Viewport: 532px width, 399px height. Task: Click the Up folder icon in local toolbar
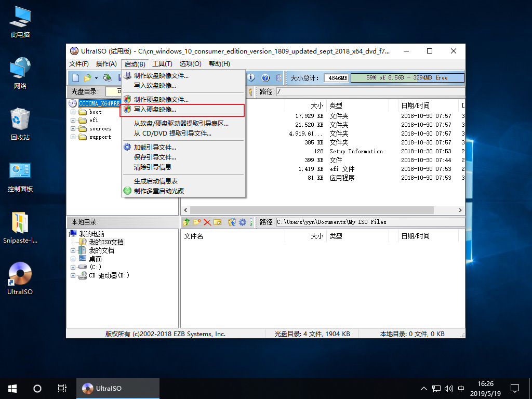tap(187, 222)
